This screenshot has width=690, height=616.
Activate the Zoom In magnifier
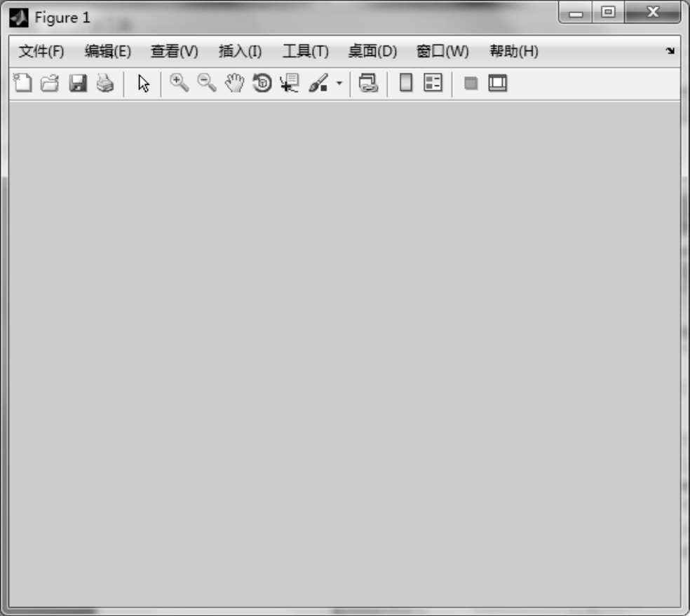click(179, 83)
